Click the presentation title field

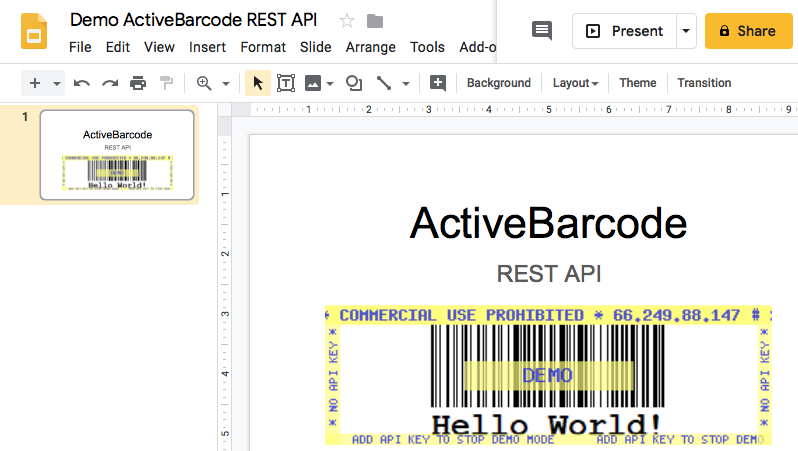pos(193,20)
